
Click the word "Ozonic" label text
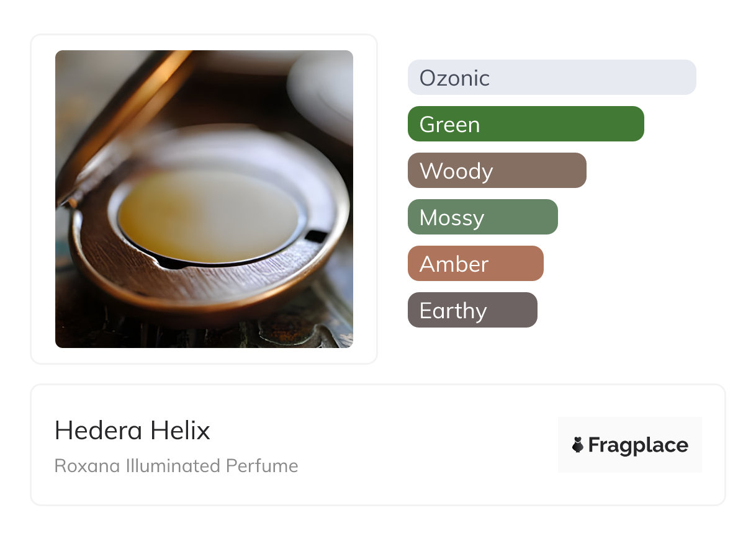click(x=454, y=78)
